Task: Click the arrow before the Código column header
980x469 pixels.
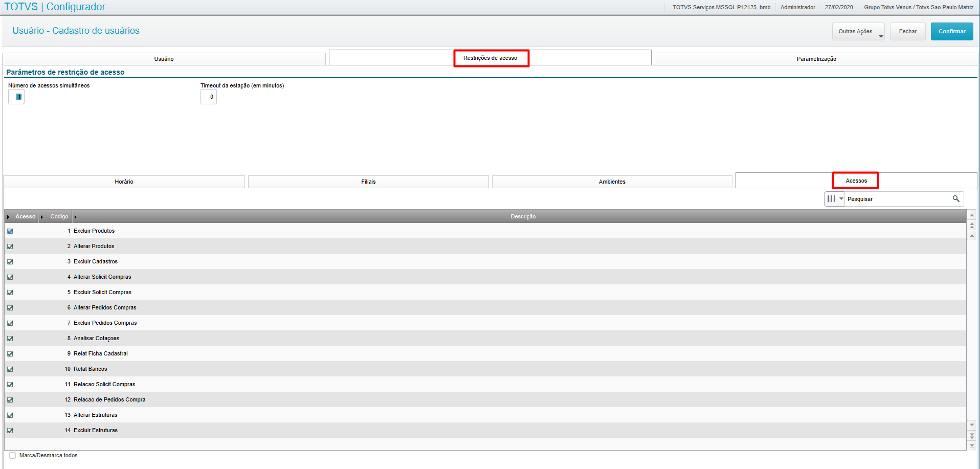Action: tap(41, 217)
